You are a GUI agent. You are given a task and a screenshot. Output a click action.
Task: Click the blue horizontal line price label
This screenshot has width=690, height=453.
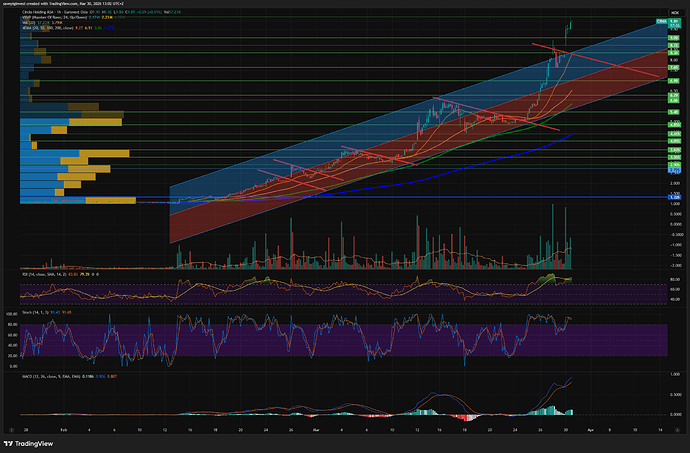click(675, 198)
